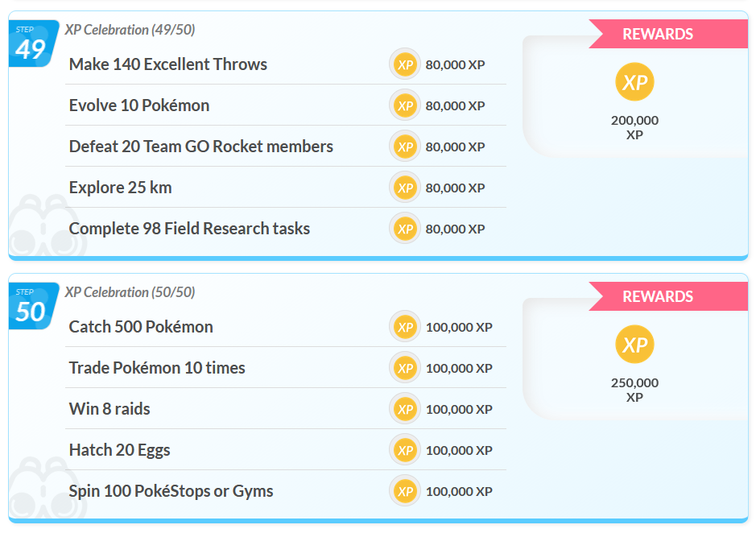
Task: Click XP icon beside Hatch 20 Eggs
Action: tap(405, 450)
